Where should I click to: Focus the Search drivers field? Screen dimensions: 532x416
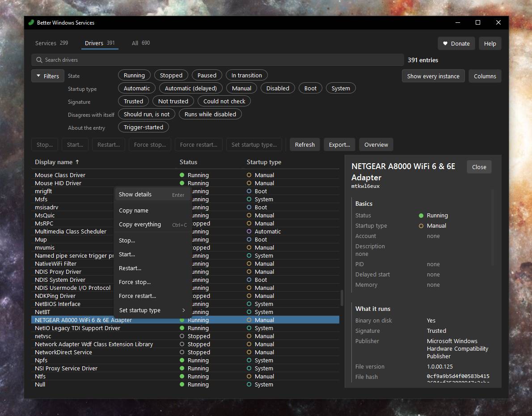pyautogui.click(x=217, y=60)
